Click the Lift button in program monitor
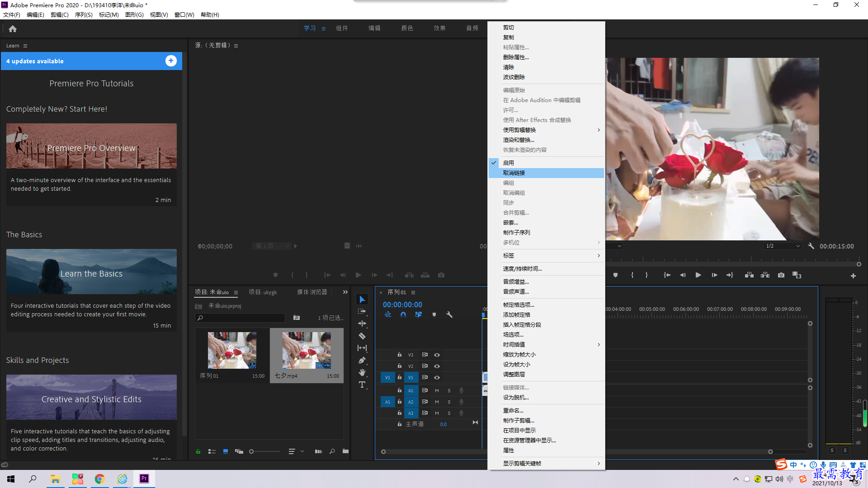 [749, 275]
